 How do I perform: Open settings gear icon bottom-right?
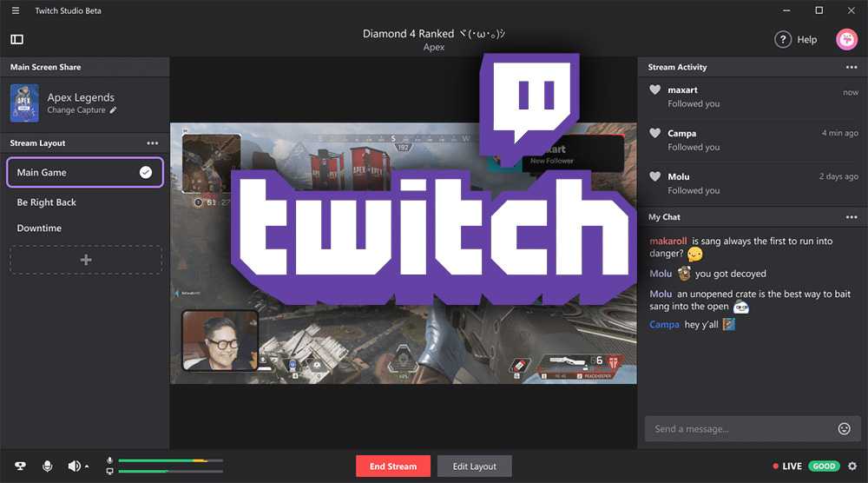click(x=852, y=466)
